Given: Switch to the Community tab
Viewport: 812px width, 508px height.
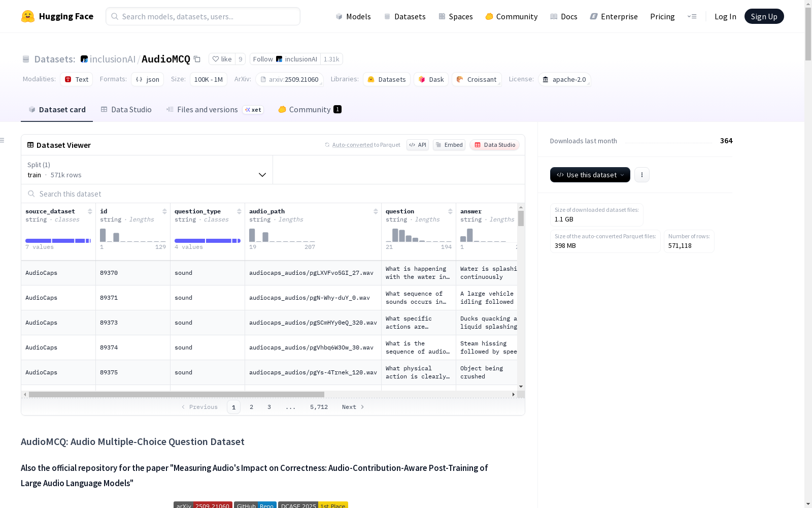Looking at the screenshot, I should [x=310, y=110].
